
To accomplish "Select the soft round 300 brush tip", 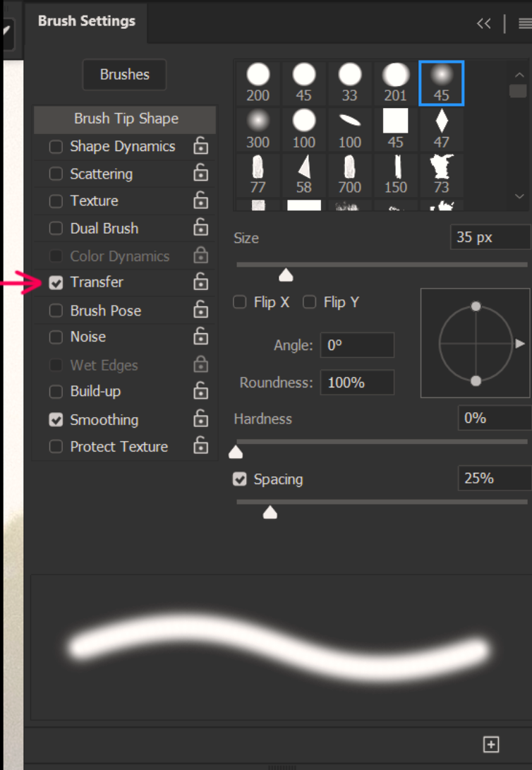I will tap(258, 127).
